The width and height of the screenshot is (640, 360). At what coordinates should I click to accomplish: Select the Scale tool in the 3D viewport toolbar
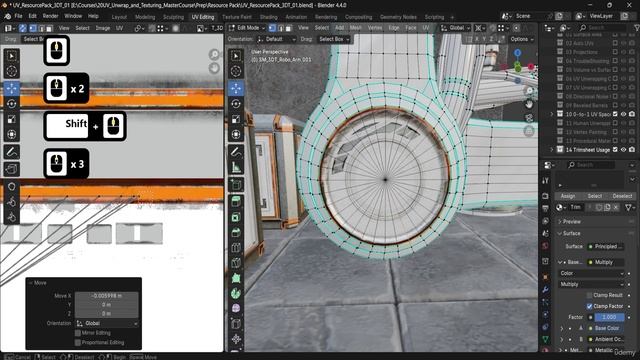[x=236, y=119]
